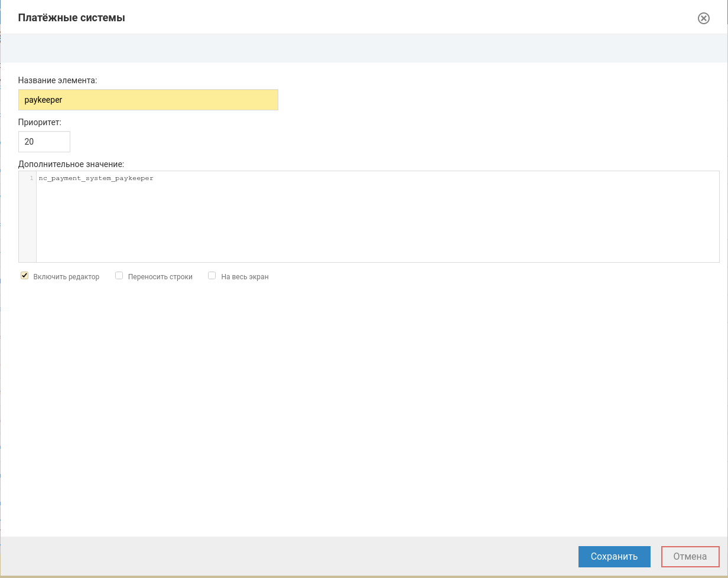Click the Название элемента field containing paykeeper
Image resolution: width=728 pixels, height=578 pixels.
coord(148,100)
